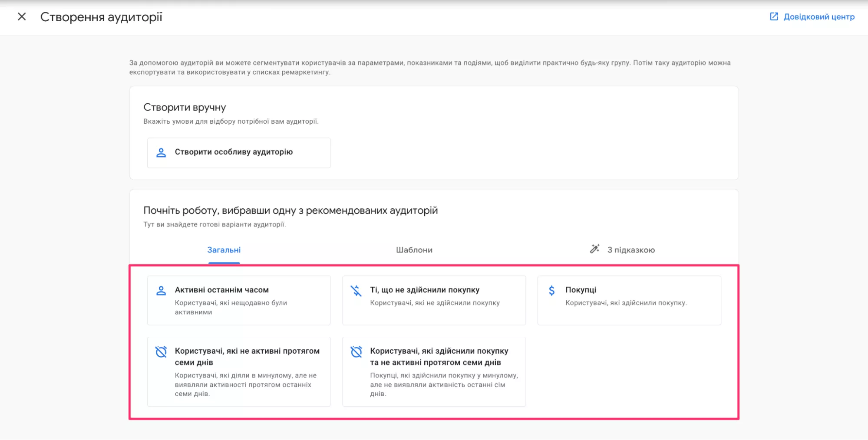Click alarm-off icon for inactive purchasers card
This screenshot has height=440, width=868.
356,351
